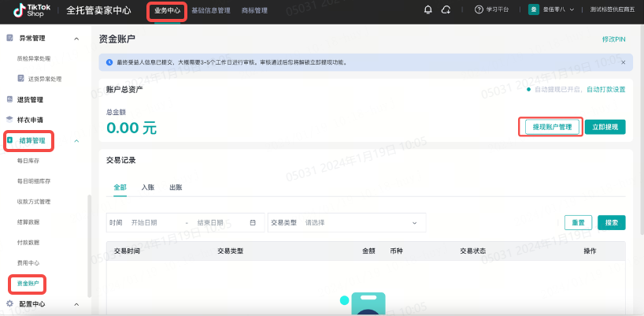Image resolution: width=644 pixels, height=316 pixels.
Task: Open 付款数据 in the sidebar
Action: click(x=28, y=243)
